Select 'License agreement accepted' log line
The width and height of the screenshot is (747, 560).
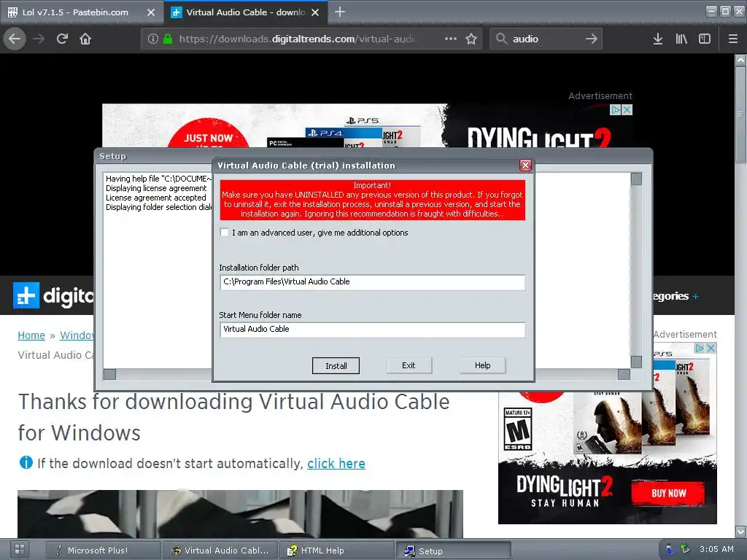point(156,198)
